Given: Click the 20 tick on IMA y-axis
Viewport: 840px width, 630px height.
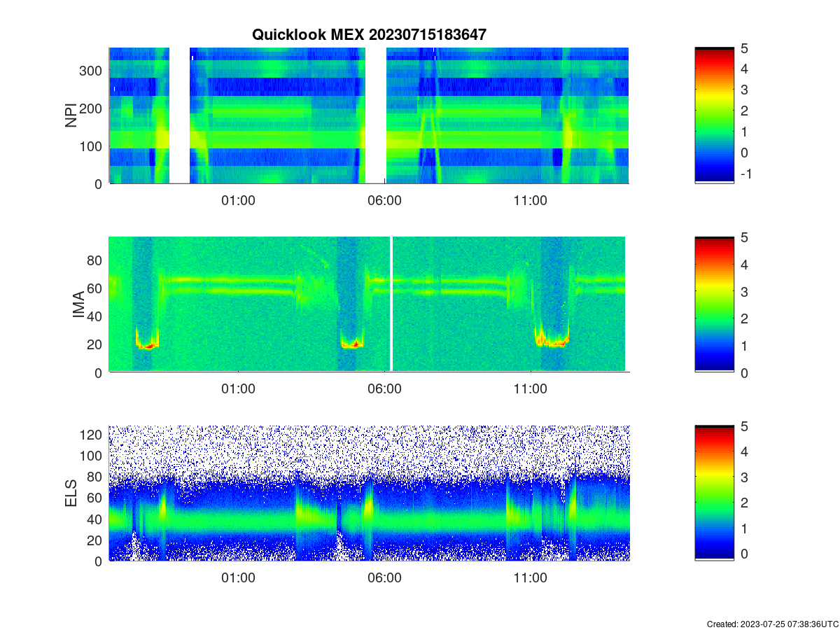Looking at the screenshot, I should click(96, 344).
